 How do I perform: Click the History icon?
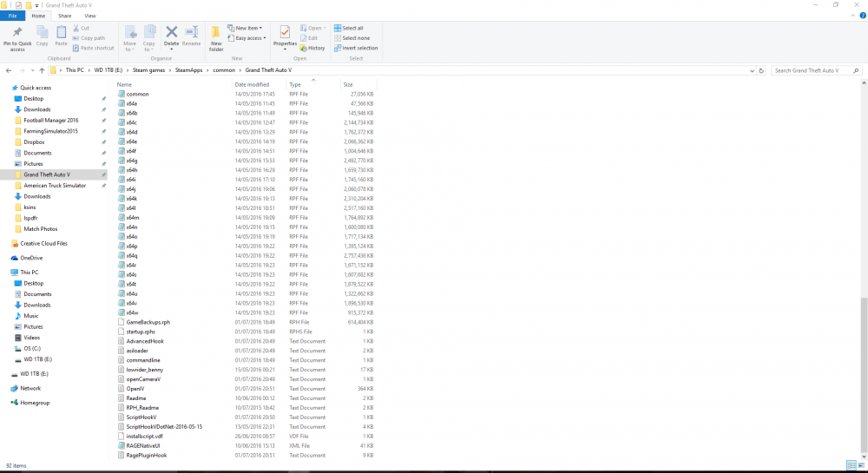tap(303, 48)
